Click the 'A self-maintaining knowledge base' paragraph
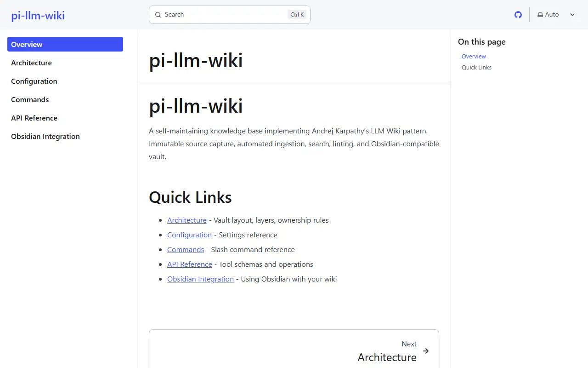The image size is (588, 368). pyautogui.click(x=294, y=144)
